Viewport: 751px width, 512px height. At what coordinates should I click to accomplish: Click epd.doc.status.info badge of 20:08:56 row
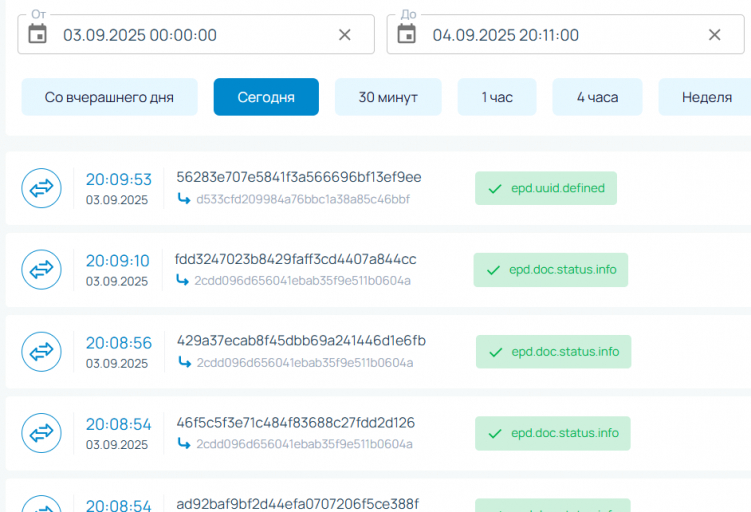[x=554, y=352]
